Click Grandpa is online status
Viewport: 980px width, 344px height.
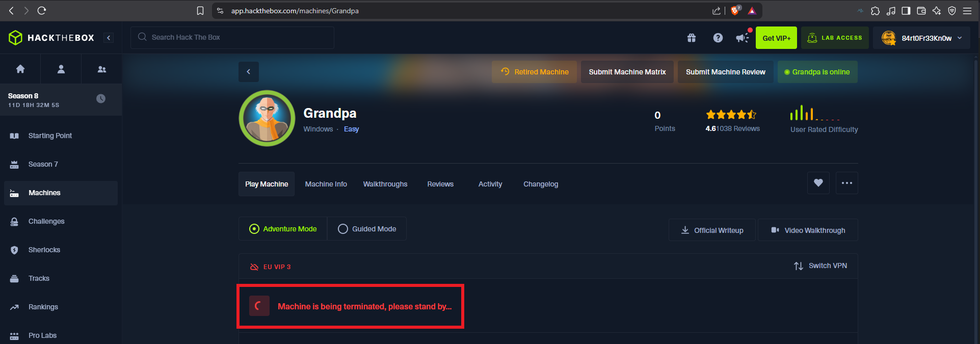tap(817, 72)
